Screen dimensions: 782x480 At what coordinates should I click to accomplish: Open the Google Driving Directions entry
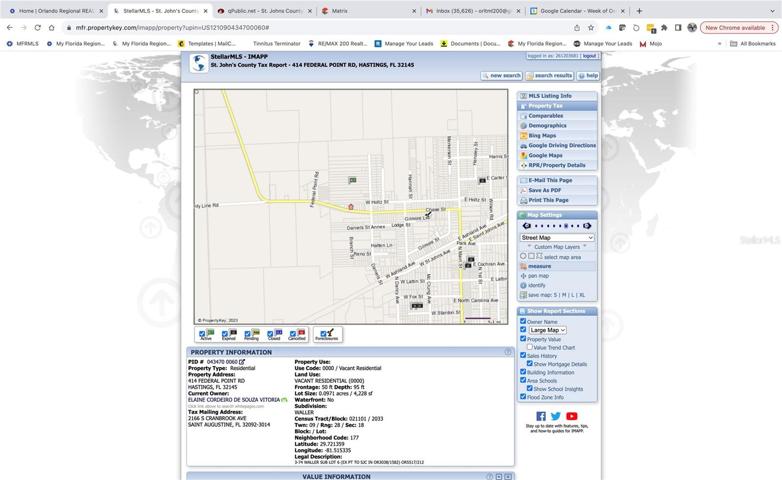(557, 145)
